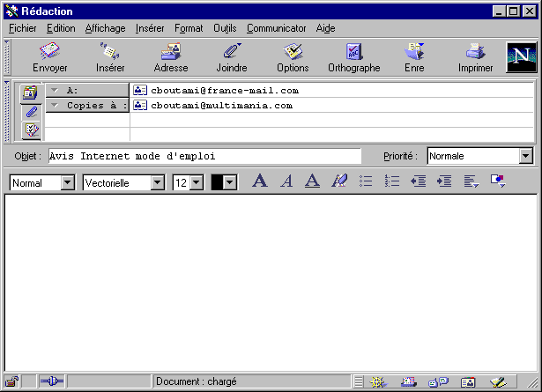Open the Options toolbar icon
Screen dimensions: 542x392
293,51
